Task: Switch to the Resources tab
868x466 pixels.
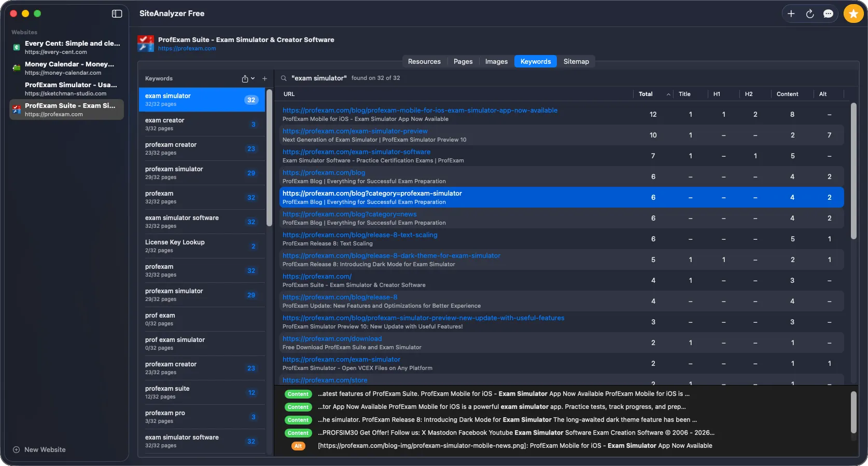Action: tap(424, 61)
